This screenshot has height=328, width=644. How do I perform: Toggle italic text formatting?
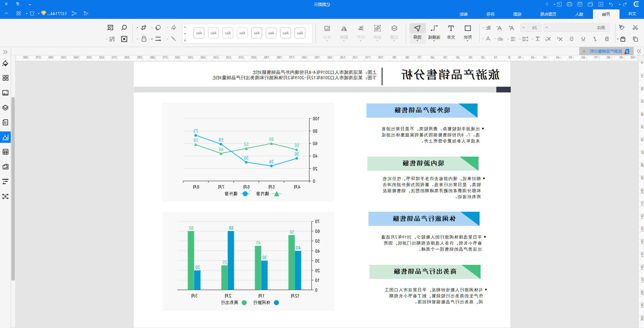(x=595, y=39)
